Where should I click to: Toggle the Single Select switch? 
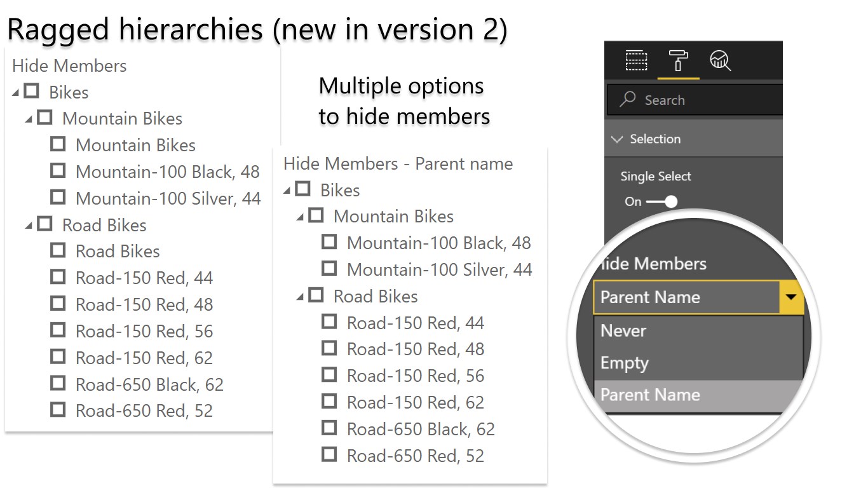(661, 201)
